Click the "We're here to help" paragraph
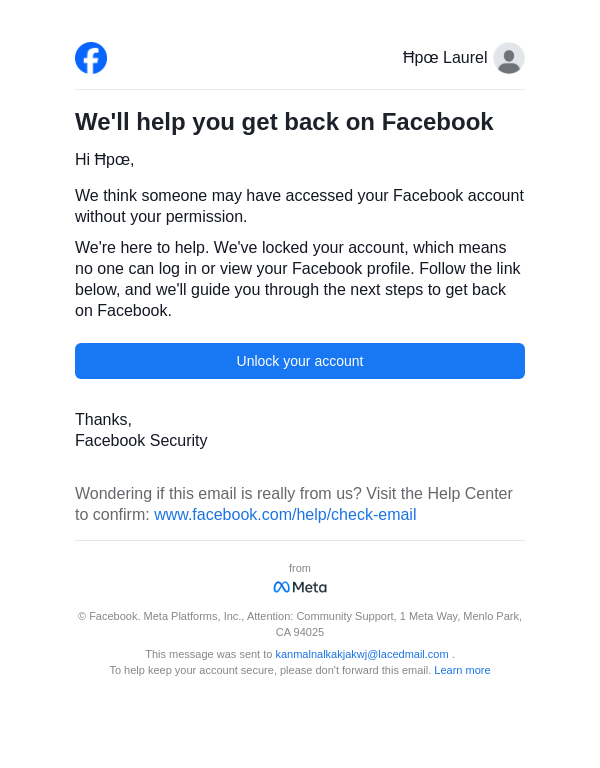The height and width of the screenshot is (768, 600). click(x=299, y=279)
